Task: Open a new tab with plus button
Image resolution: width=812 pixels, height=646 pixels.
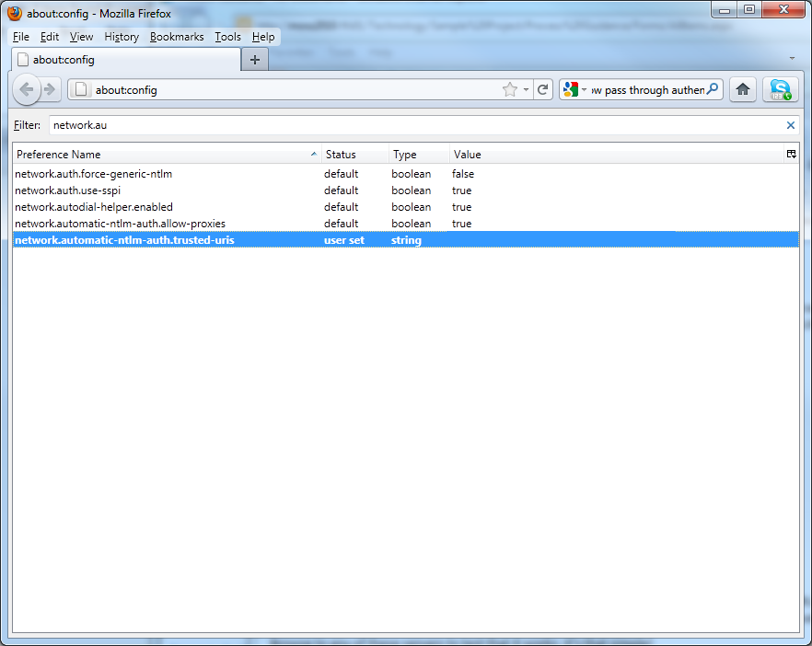Action: pos(255,60)
